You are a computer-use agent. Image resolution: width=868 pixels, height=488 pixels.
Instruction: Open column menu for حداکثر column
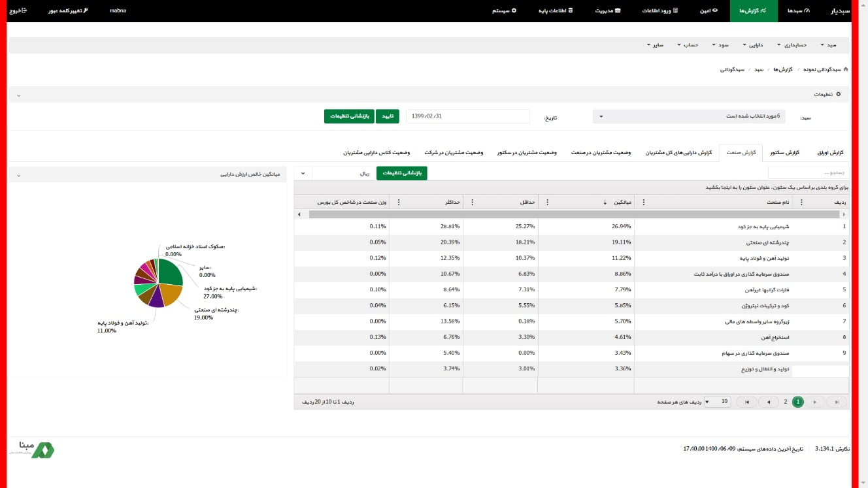click(x=399, y=203)
